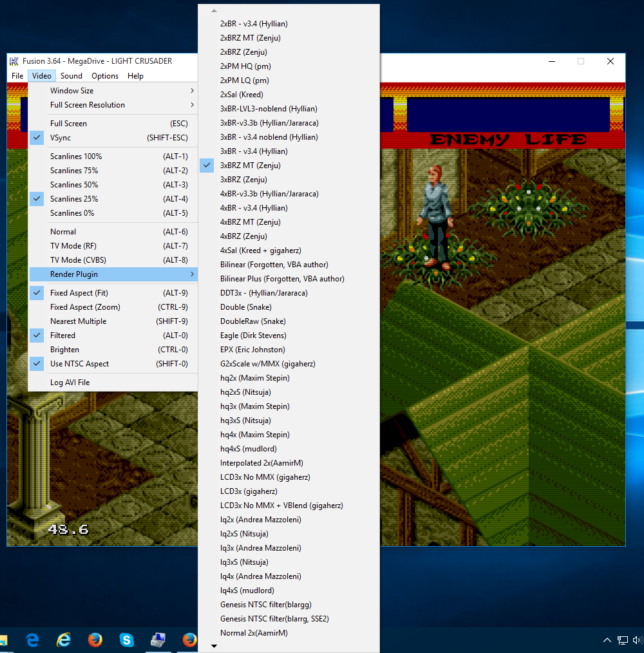This screenshot has height=653, width=644.
Task: Uncheck 3xBRZ MT (Zenju) plugin
Action: coord(289,166)
